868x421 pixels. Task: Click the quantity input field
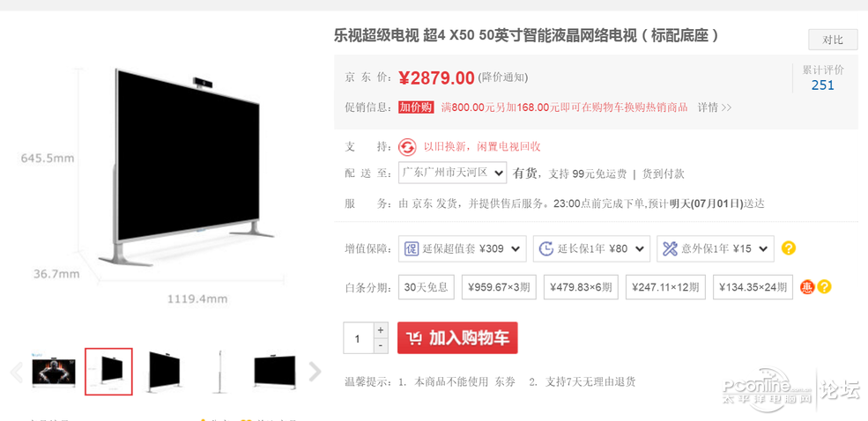pyautogui.click(x=358, y=338)
